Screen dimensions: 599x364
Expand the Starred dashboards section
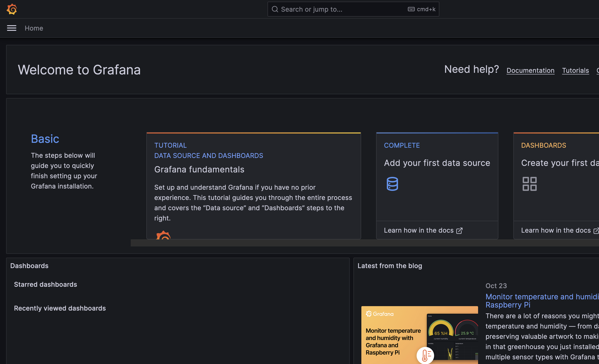45,284
